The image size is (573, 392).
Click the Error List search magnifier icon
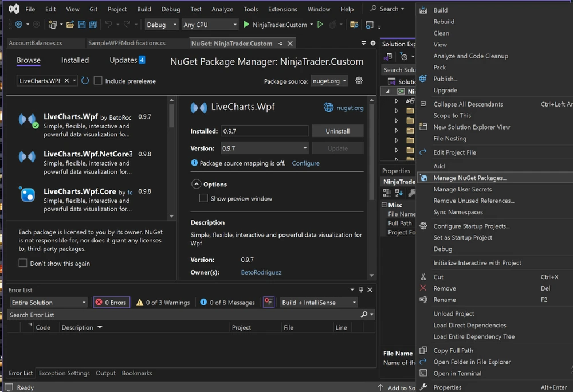(364, 315)
